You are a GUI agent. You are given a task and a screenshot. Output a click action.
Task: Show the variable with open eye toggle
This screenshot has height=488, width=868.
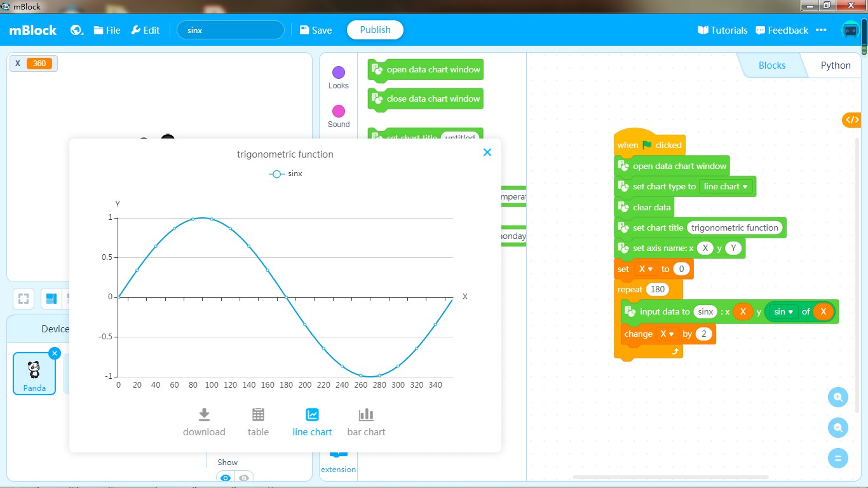(226, 478)
